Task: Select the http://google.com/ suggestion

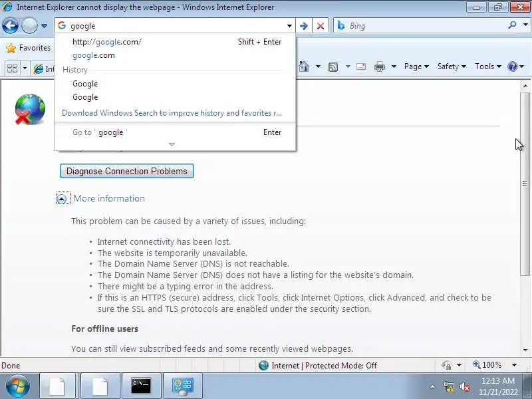Action: coord(176,42)
